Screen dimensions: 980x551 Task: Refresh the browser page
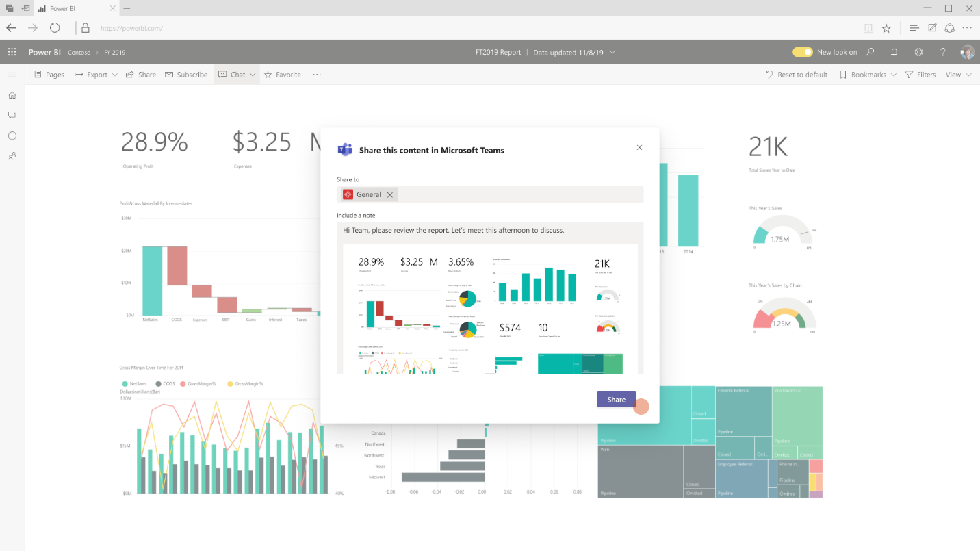coord(55,28)
